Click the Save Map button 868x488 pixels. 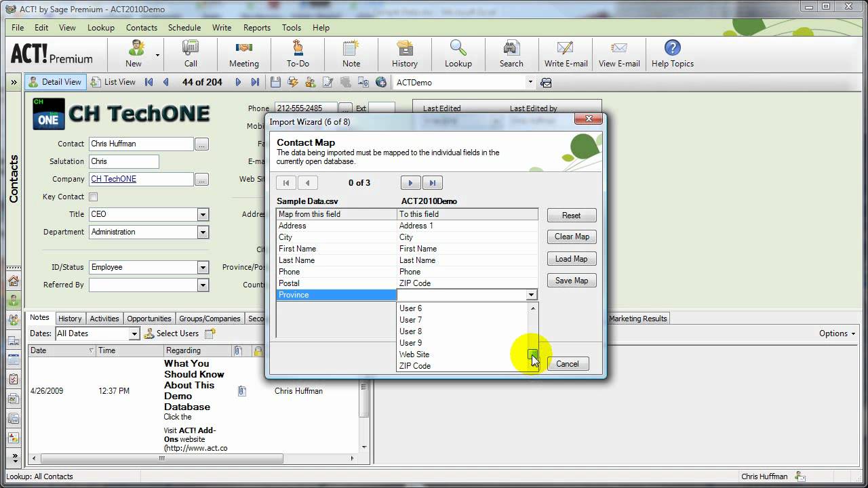click(572, 281)
